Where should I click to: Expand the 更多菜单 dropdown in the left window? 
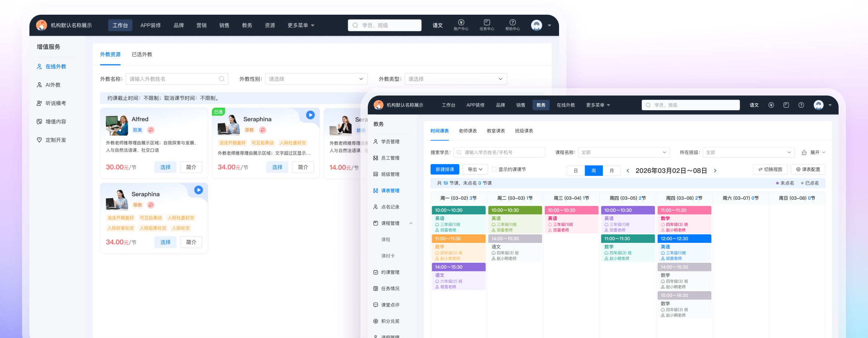301,25
